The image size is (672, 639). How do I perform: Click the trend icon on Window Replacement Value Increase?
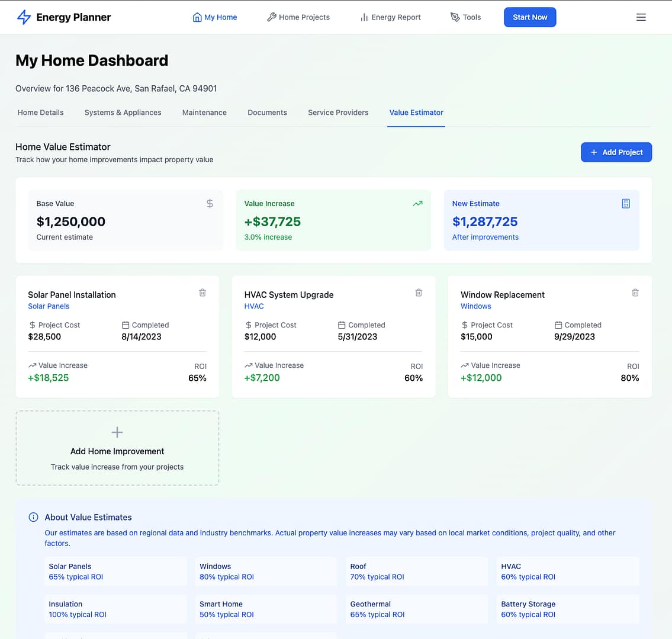coord(465,365)
